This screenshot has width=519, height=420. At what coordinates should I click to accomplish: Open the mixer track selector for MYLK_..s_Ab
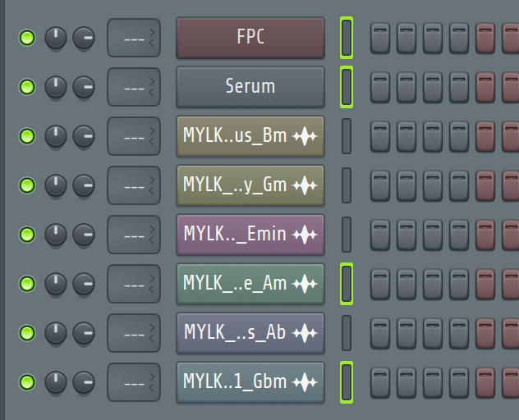tap(134, 333)
